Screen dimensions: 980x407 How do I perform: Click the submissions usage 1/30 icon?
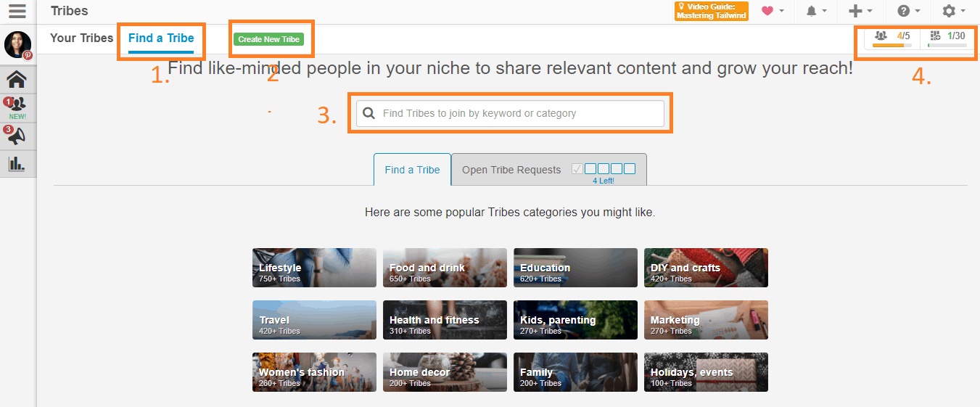click(x=935, y=36)
